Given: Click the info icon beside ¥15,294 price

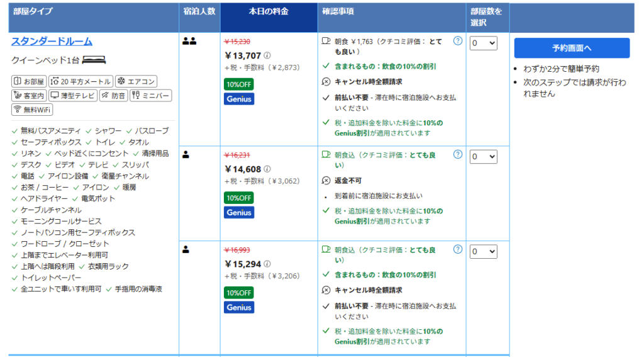Looking at the screenshot, I should (x=267, y=264).
